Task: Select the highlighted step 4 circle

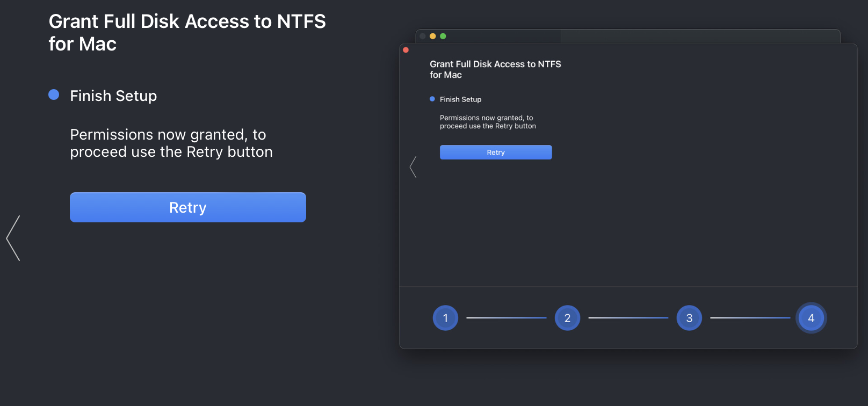Action: click(811, 318)
